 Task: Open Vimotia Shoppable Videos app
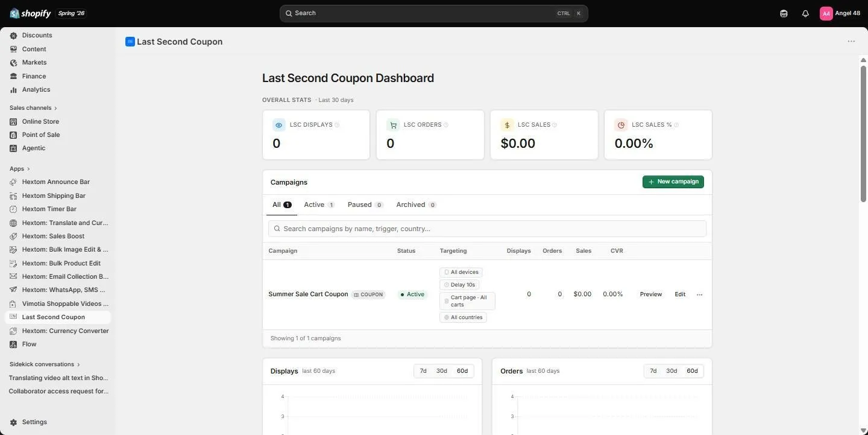click(x=58, y=304)
